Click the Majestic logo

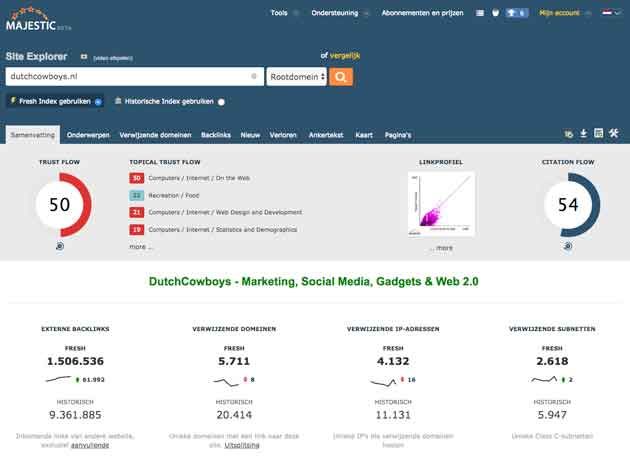pos(38,19)
